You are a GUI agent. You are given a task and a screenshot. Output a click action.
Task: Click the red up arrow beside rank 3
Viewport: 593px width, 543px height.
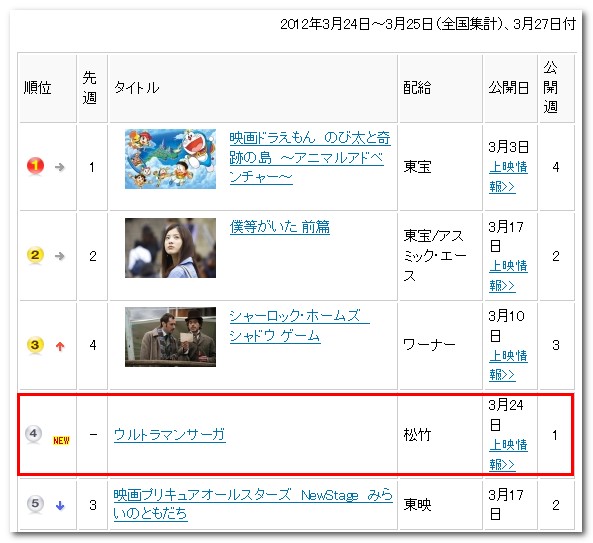(x=60, y=346)
